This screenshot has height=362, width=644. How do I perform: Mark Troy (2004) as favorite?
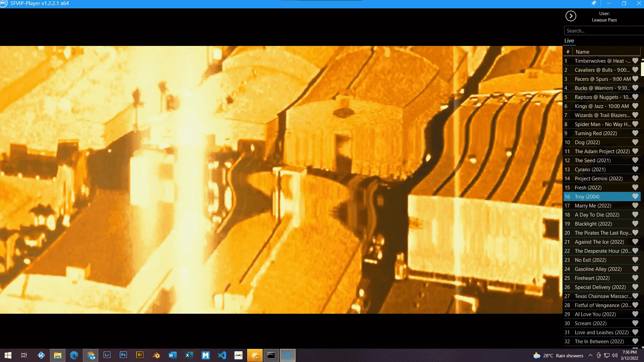[635, 196]
